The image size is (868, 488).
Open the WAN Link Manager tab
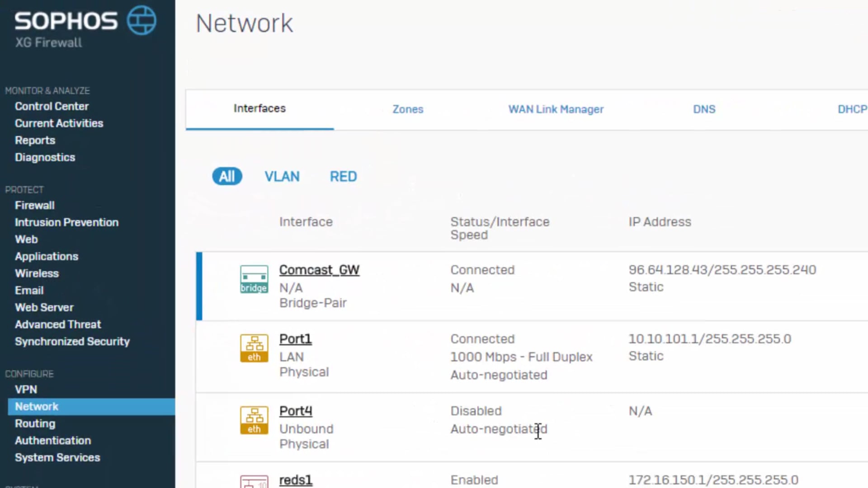click(x=556, y=109)
